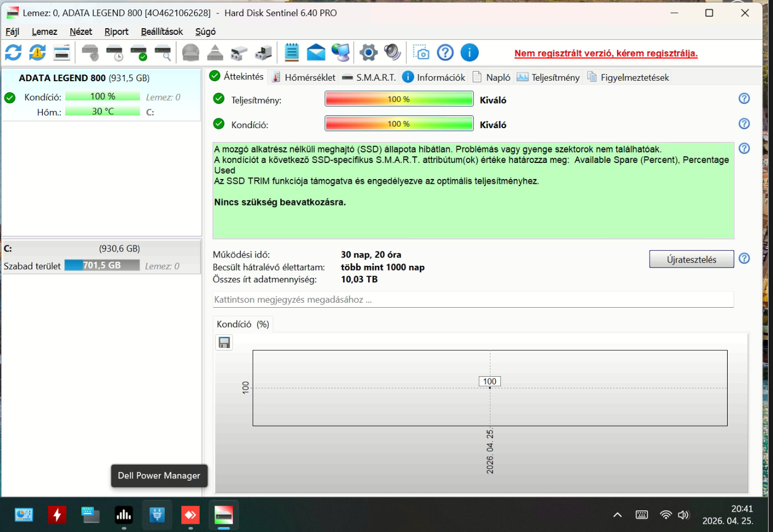The width and height of the screenshot is (773, 532).
Task: Click the blue 701,5 GB free space bar
Action: [102, 265]
